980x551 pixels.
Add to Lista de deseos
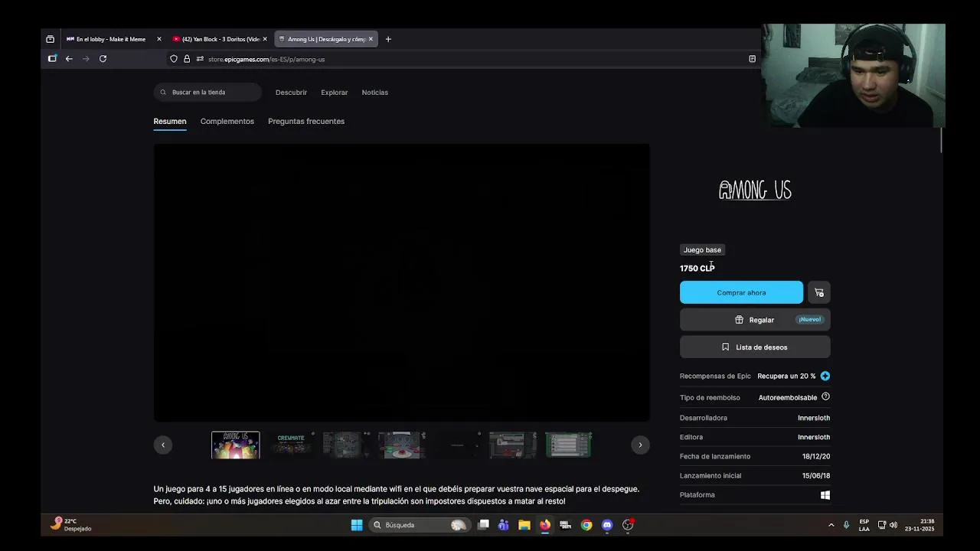(755, 347)
